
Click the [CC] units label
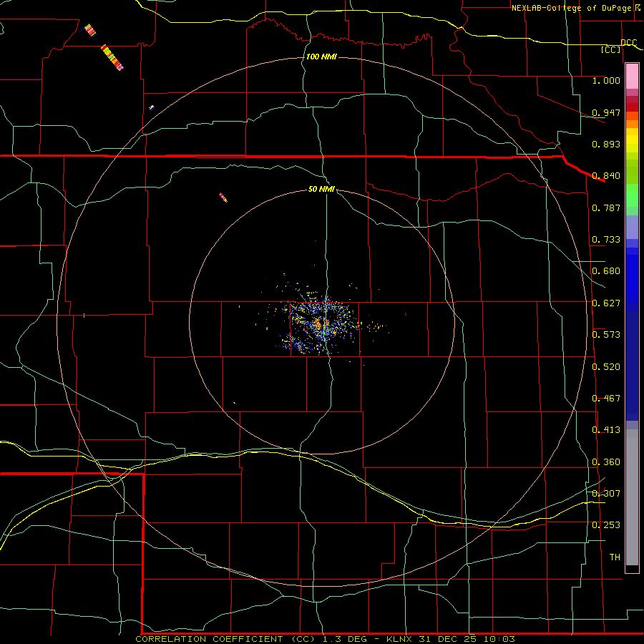[611, 49]
